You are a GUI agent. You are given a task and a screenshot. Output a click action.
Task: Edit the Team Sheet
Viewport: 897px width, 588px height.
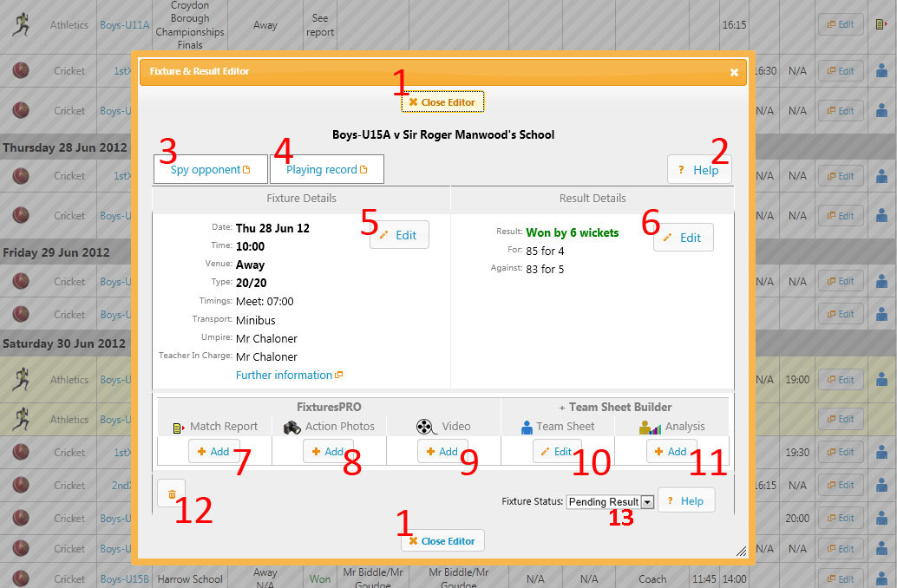(557, 451)
